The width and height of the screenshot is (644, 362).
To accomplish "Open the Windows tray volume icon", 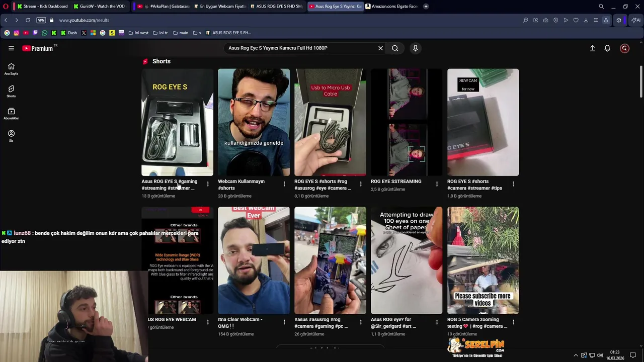I will pos(599,355).
